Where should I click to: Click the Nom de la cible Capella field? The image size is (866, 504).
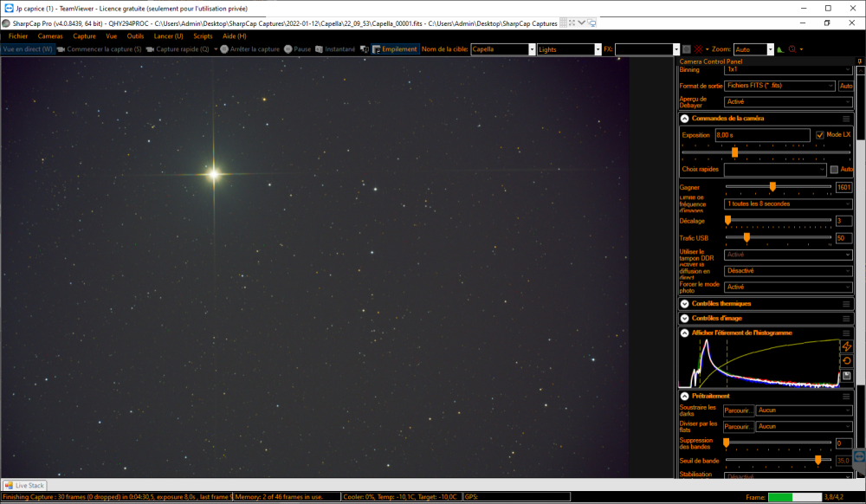click(x=503, y=49)
